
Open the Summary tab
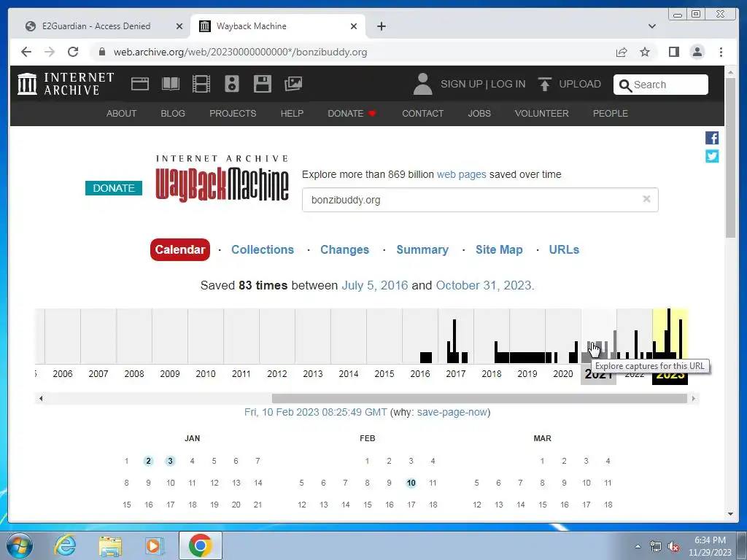tap(422, 249)
